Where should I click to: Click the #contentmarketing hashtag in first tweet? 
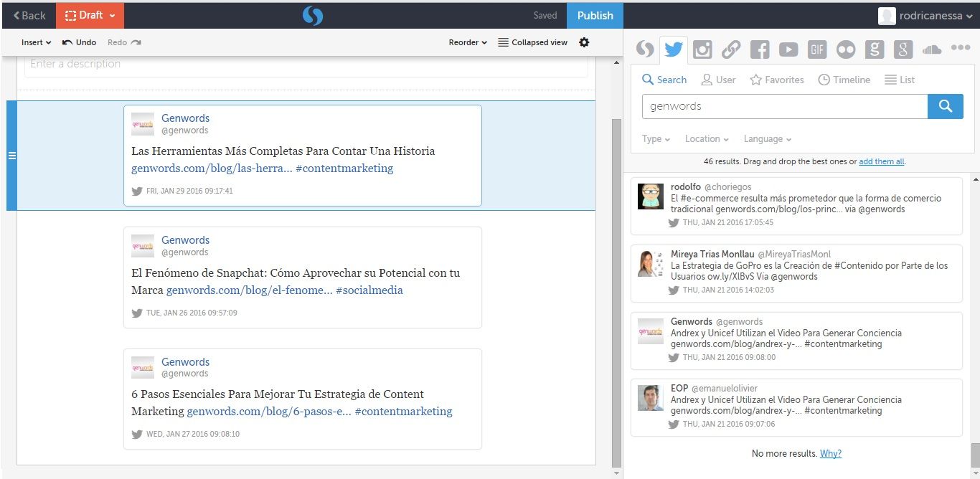[344, 169]
